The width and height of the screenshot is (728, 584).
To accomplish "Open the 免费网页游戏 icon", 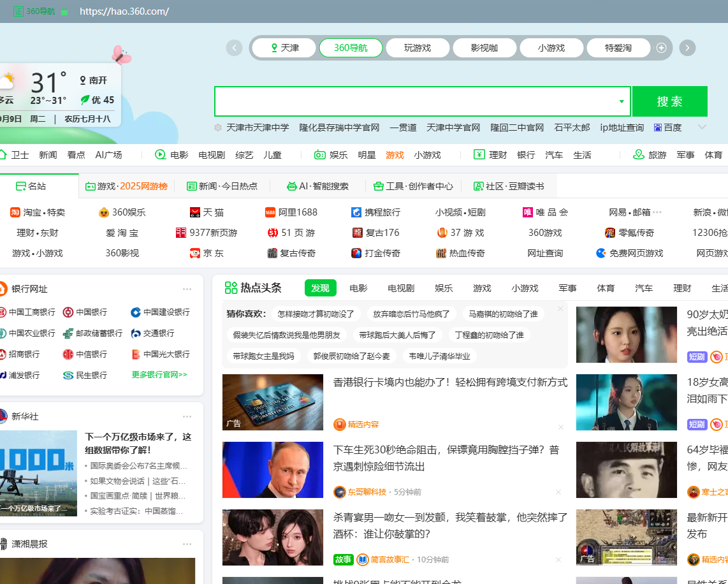I will [601, 253].
